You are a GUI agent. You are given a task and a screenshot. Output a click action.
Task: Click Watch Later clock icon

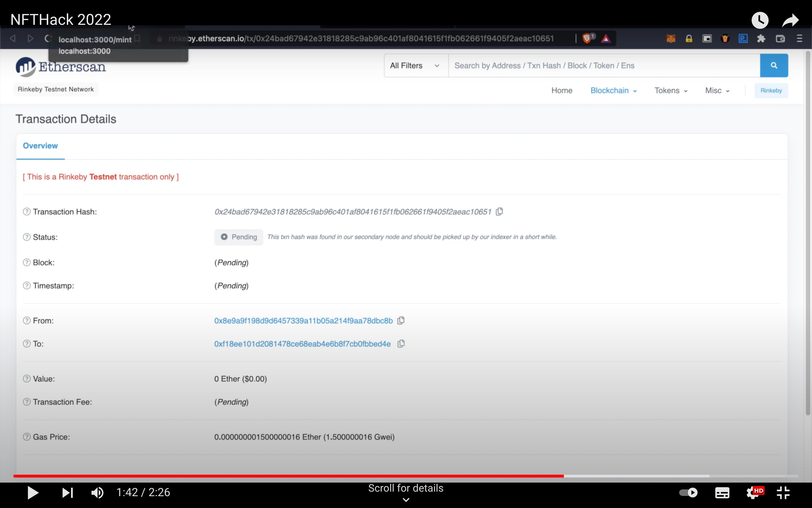coord(760,20)
